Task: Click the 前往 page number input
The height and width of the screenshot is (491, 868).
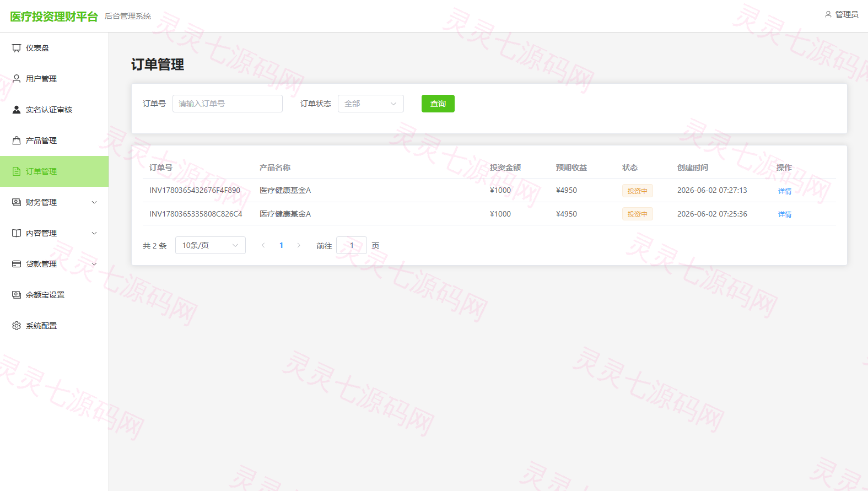Action: (352, 245)
